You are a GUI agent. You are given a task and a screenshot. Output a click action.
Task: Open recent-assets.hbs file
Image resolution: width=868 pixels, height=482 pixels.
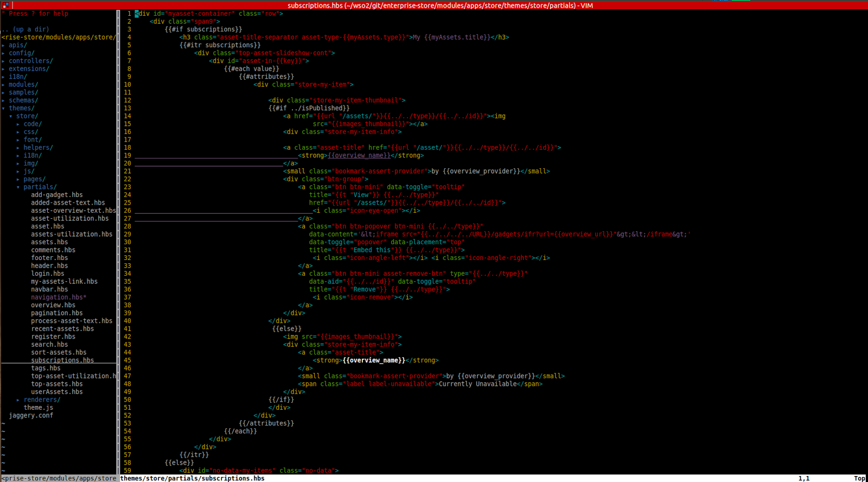point(62,328)
